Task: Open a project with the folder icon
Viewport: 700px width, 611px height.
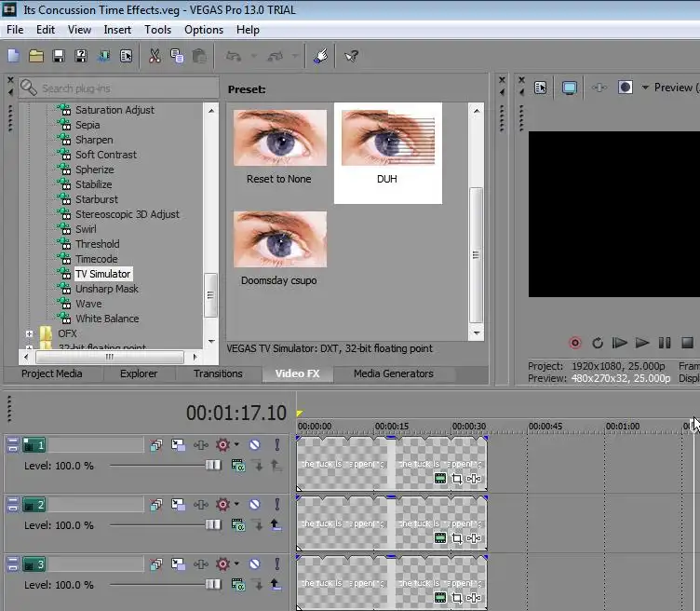Action: (x=35, y=56)
